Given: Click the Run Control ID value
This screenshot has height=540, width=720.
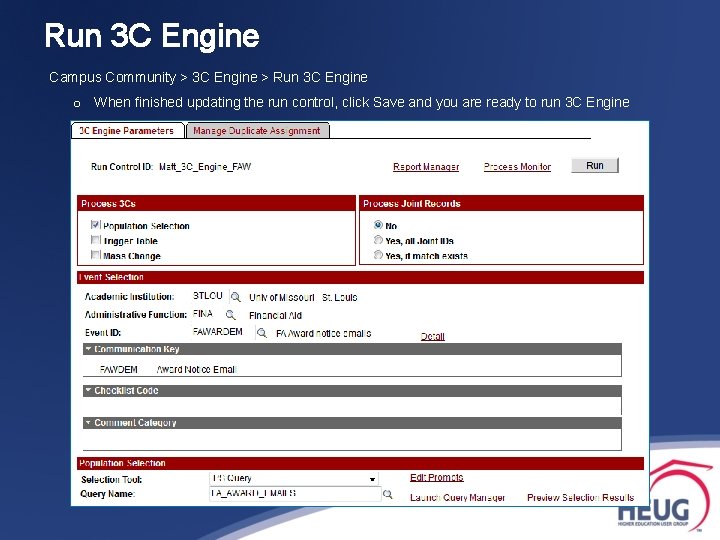Looking at the screenshot, I should (x=205, y=167).
